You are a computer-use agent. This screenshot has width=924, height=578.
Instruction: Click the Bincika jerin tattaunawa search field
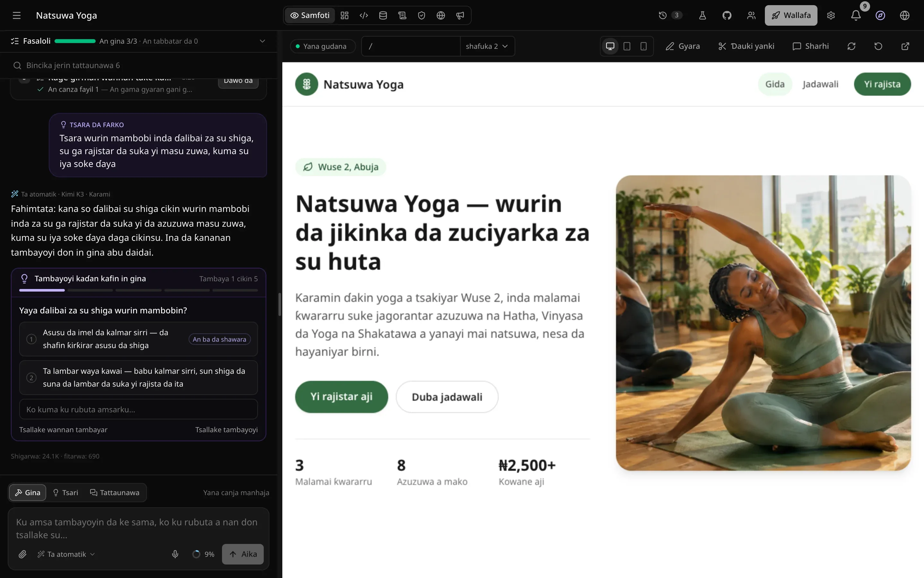click(139, 66)
